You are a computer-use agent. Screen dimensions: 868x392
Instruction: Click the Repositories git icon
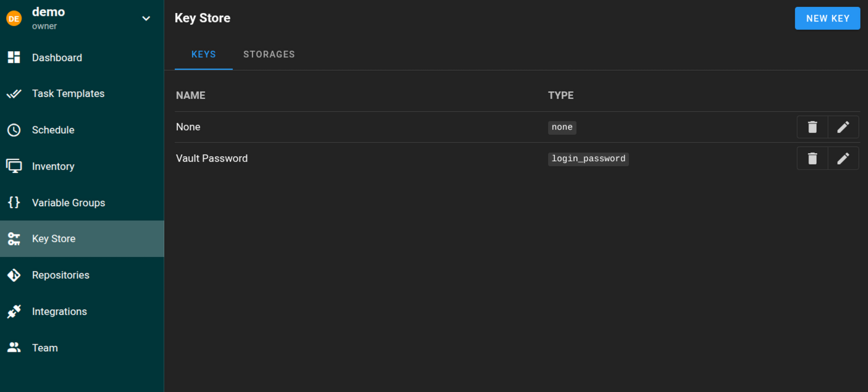[14, 275]
